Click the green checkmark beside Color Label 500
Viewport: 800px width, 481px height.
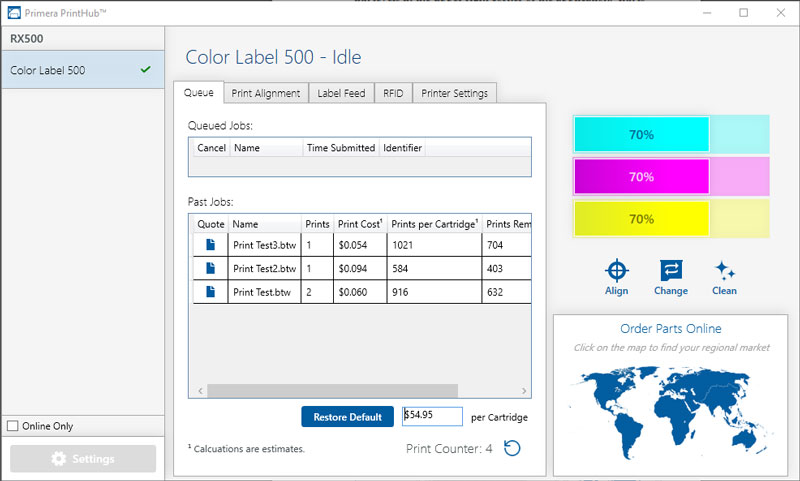145,69
